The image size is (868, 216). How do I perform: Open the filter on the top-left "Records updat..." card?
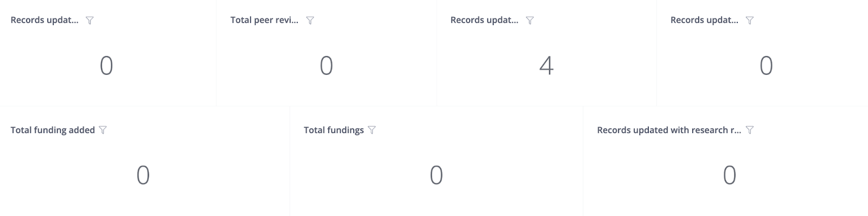click(x=90, y=21)
